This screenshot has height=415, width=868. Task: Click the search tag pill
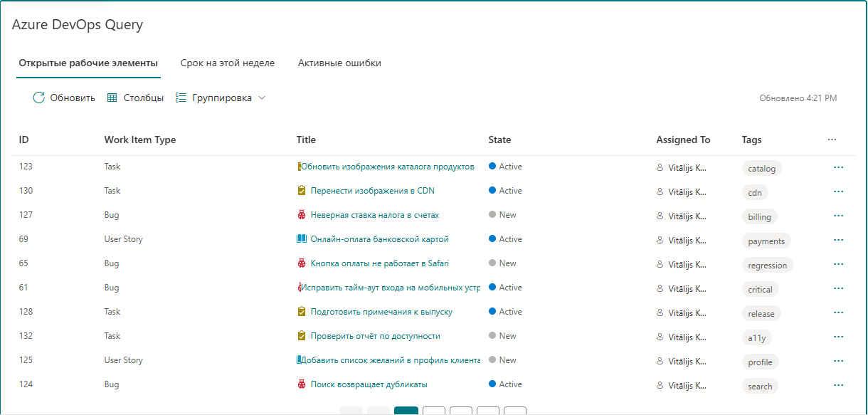tap(760, 387)
